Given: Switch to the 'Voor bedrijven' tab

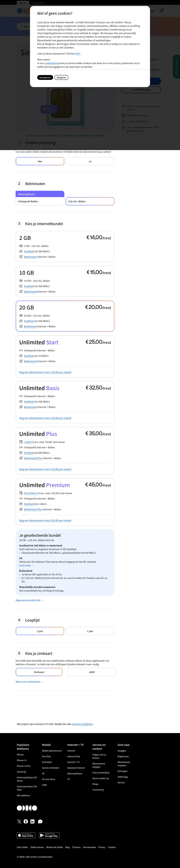Looking at the screenshot, I should (38, 3).
